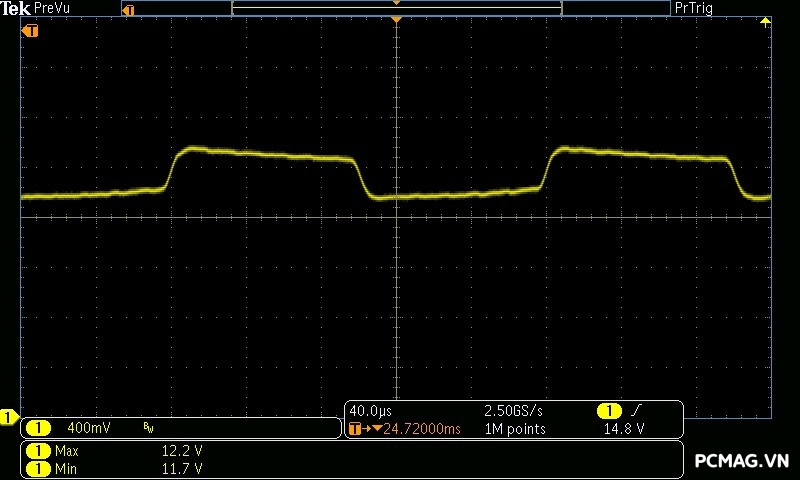
Task: Click the orange T marker in the overview bar
Action: point(127,9)
